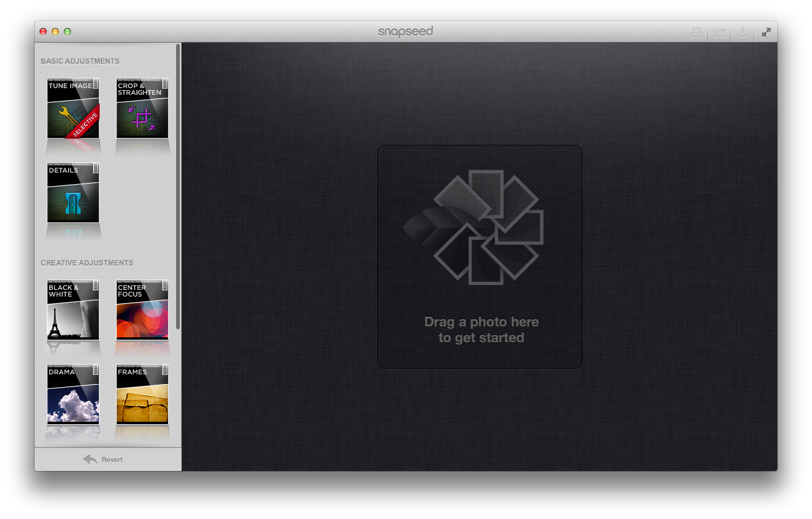Image resolution: width=812 pixels, height=519 pixels.
Task: Click the Save download-arrow icon
Action: point(743,32)
